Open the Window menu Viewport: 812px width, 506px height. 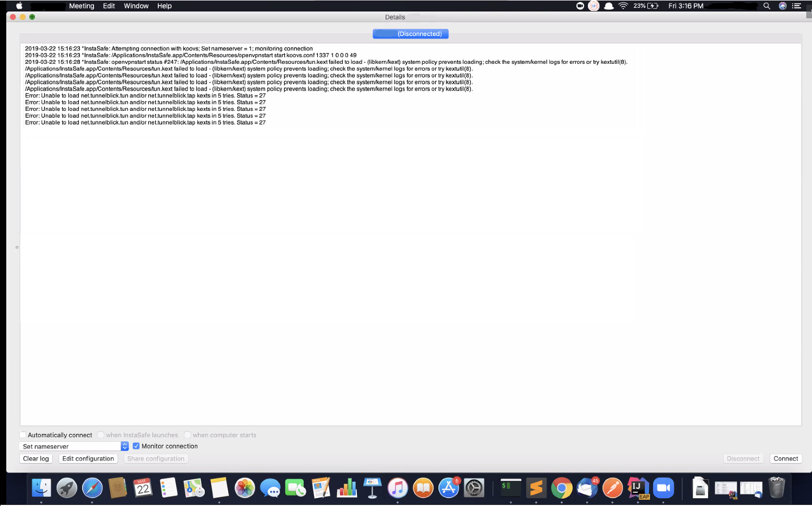(136, 6)
